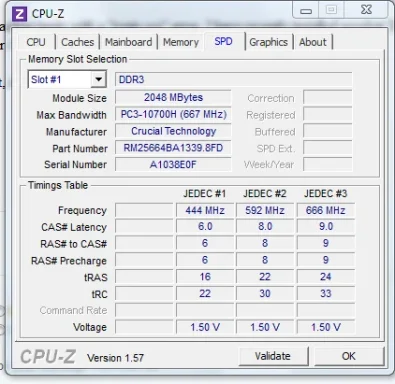The image size is (395, 384).
Task: Select the Memory tab
Action: (x=181, y=42)
